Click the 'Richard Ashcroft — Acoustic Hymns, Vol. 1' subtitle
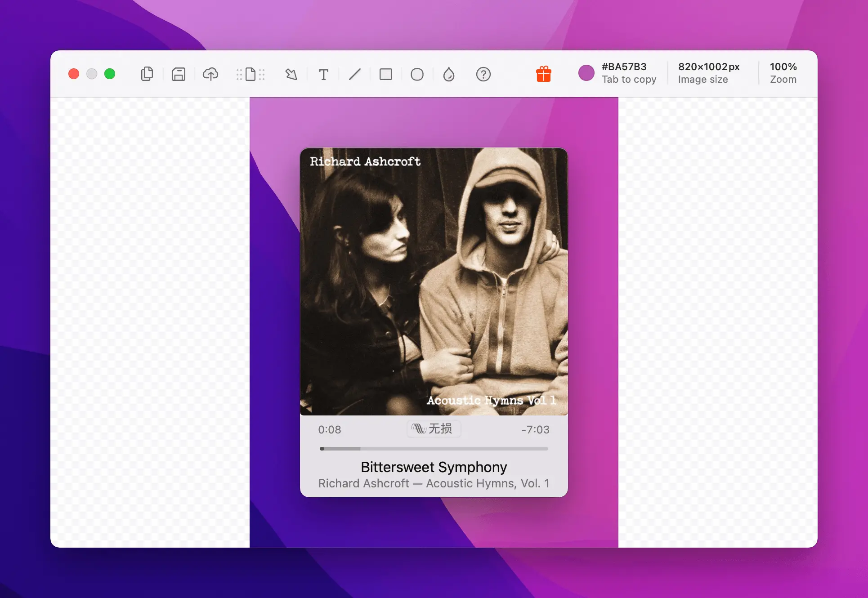 pyautogui.click(x=434, y=483)
